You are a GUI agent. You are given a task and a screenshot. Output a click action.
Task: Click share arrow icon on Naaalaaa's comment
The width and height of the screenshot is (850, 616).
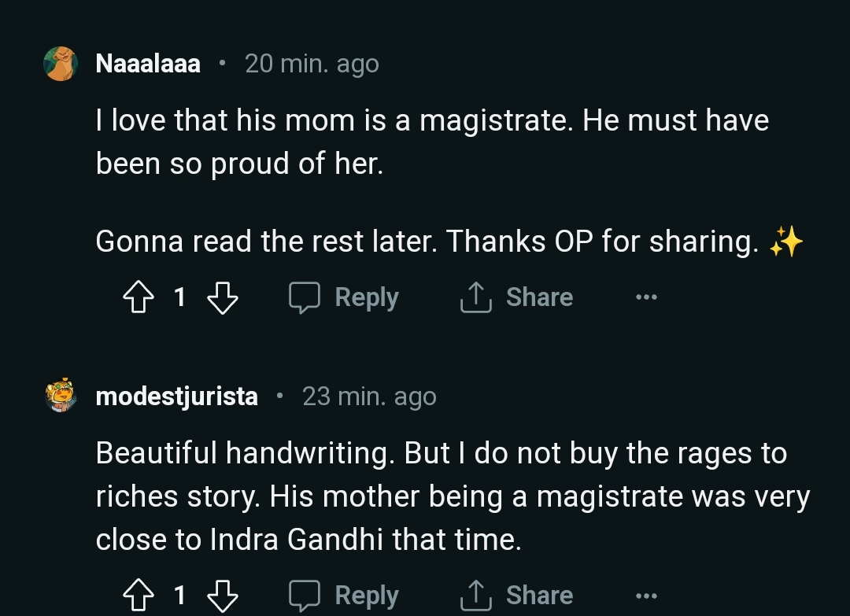pos(475,297)
